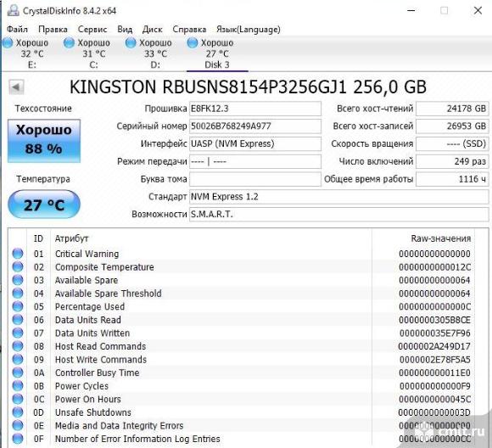Select the Data Units Written attribute row
The width and height of the screenshot is (492, 448).
coord(242,333)
